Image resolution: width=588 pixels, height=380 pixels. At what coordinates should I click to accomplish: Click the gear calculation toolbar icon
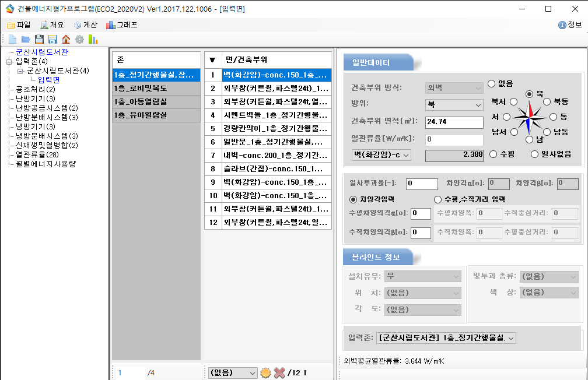pyautogui.click(x=79, y=39)
